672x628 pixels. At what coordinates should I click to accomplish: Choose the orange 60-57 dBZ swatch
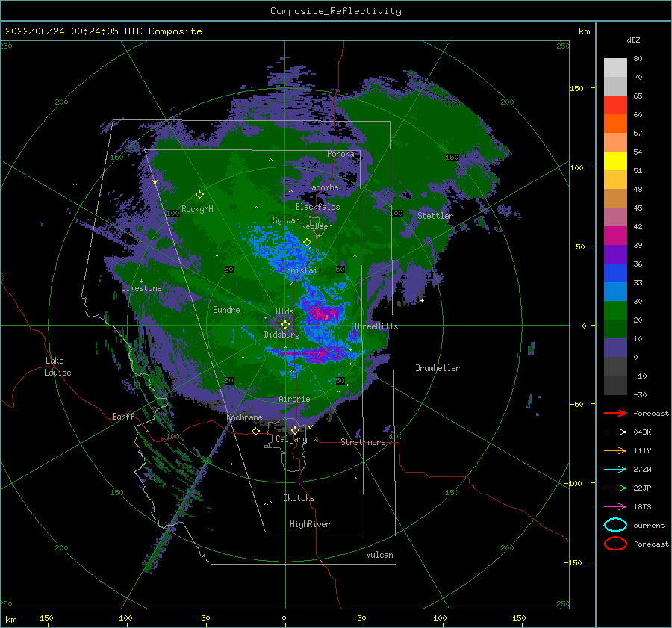(x=615, y=124)
